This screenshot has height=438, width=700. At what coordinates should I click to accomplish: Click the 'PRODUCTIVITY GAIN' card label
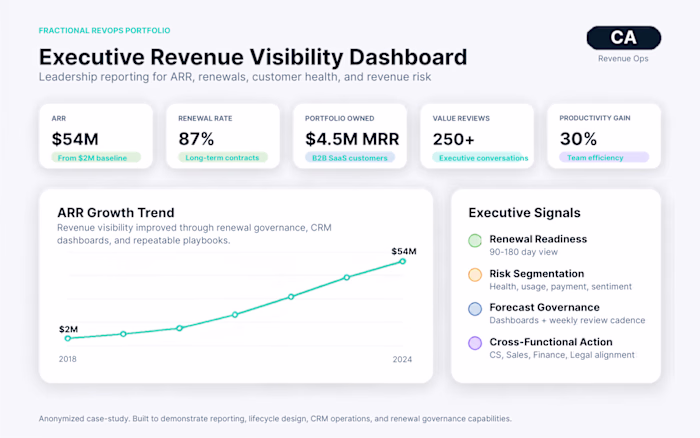[x=595, y=118]
